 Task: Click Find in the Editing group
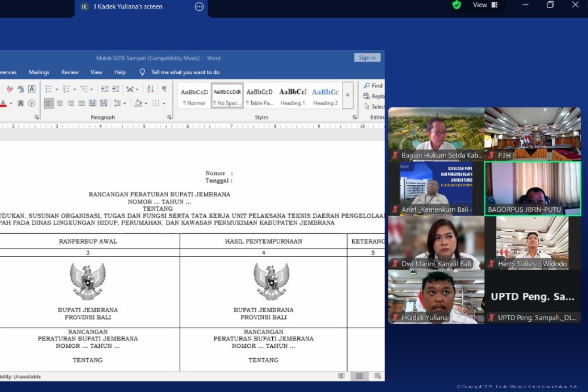pyautogui.click(x=373, y=86)
